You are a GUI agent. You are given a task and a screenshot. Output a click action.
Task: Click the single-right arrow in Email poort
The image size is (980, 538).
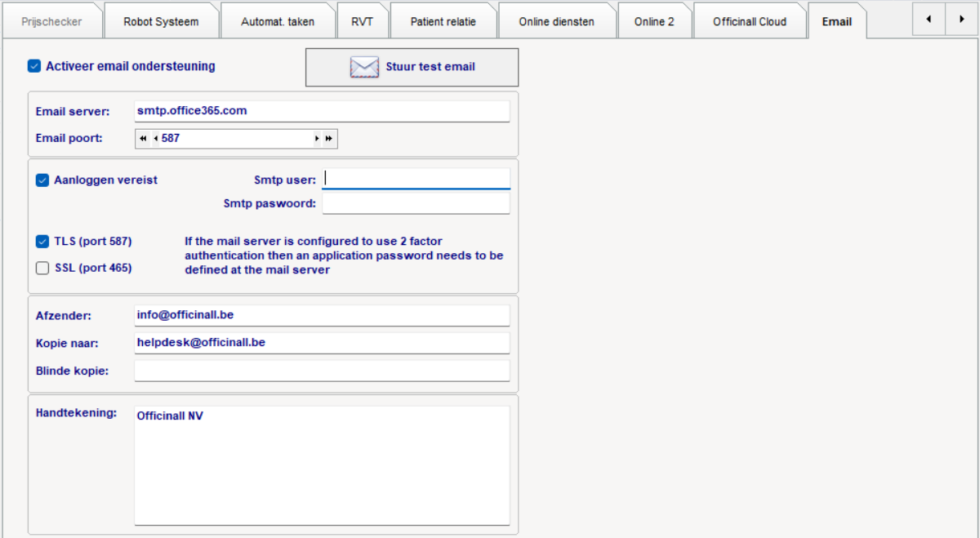[317, 139]
